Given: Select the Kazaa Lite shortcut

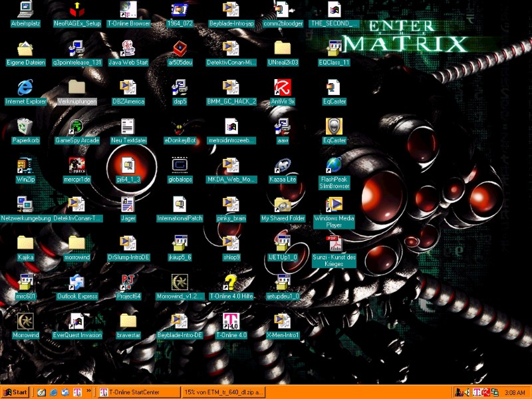Looking at the screenshot, I should click(282, 166).
